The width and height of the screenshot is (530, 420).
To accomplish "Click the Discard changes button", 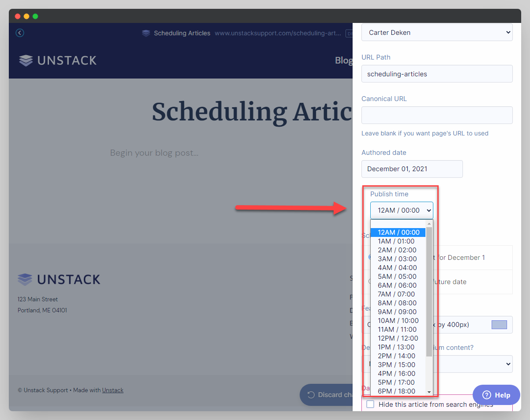I will point(327,394).
